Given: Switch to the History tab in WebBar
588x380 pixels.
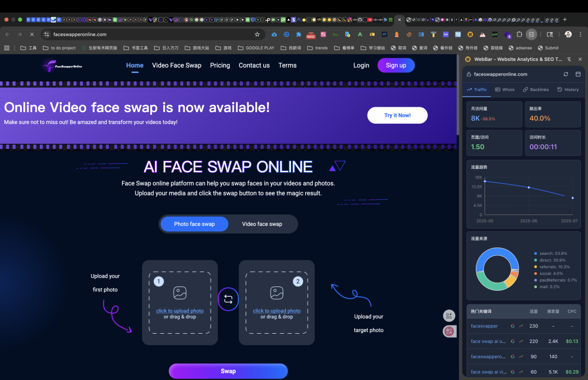Looking at the screenshot, I should [x=568, y=90].
